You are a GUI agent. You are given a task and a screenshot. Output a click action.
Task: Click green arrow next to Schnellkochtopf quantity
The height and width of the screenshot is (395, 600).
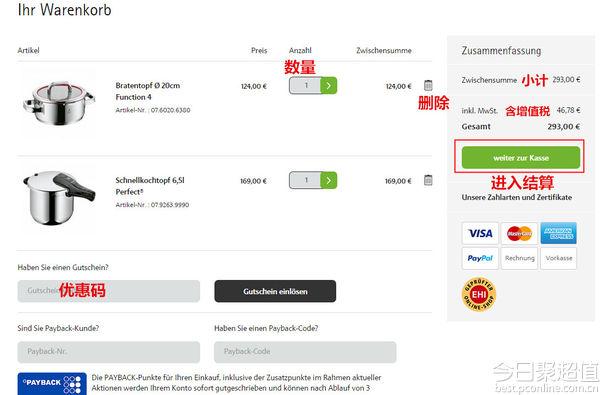(x=329, y=180)
